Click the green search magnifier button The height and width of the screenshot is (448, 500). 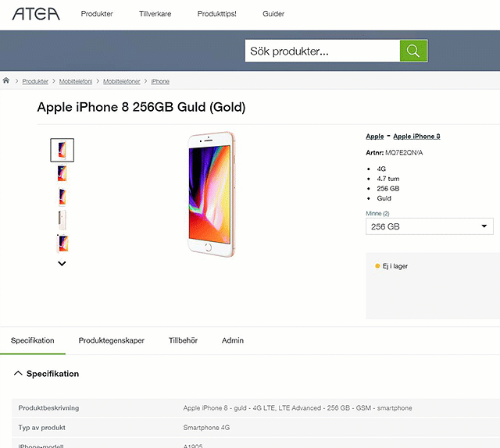(x=413, y=52)
